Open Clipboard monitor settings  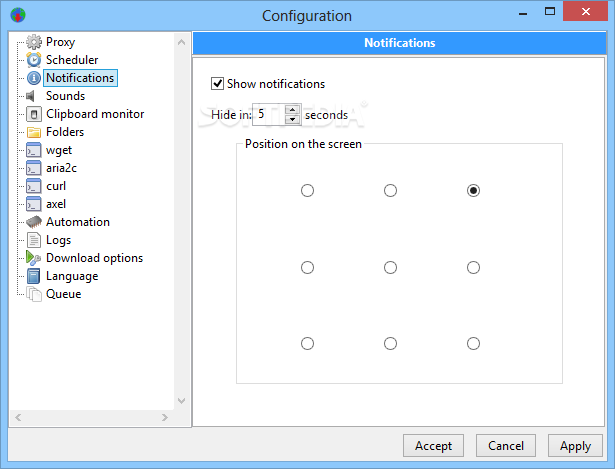pyautogui.click(x=95, y=114)
